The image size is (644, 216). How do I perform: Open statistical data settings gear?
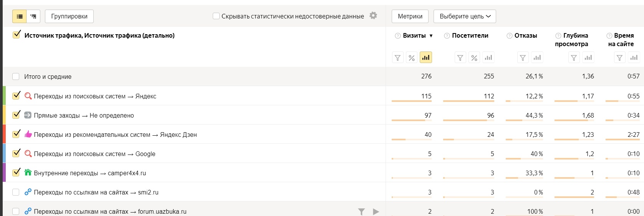pos(373,15)
